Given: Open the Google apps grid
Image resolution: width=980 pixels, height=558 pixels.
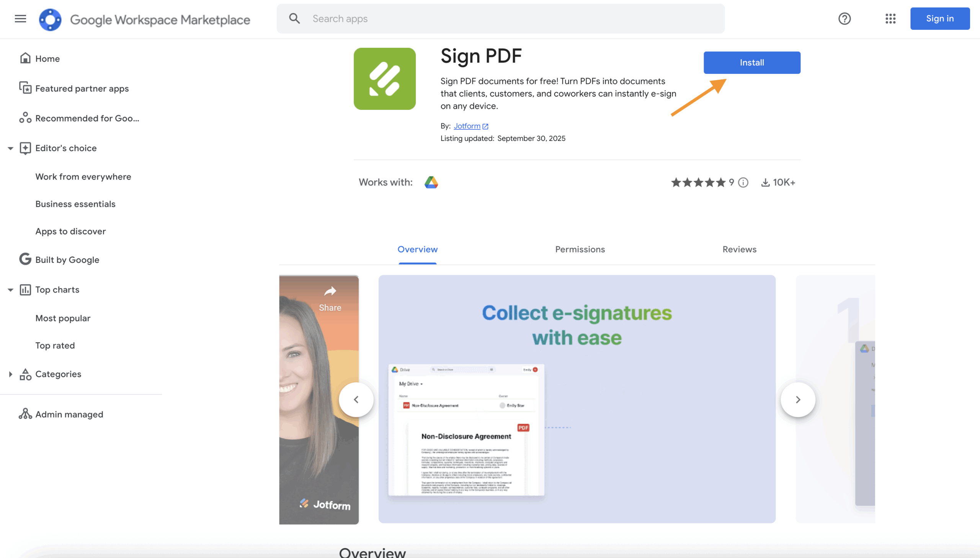Looking at the screenshot, I should point(890,18).
